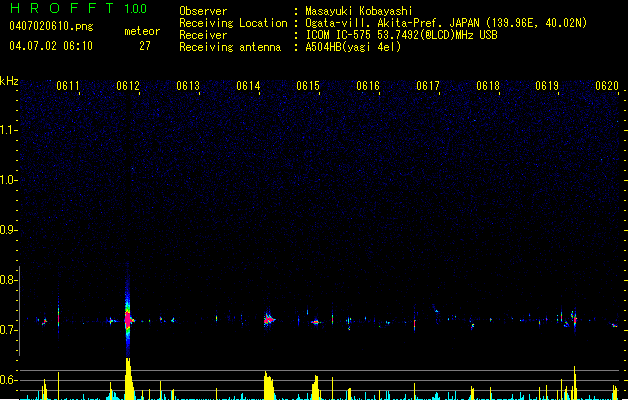Click the 'Observer' label
The width and height of the screenshot is (629, 400).
tap(203, 11)
